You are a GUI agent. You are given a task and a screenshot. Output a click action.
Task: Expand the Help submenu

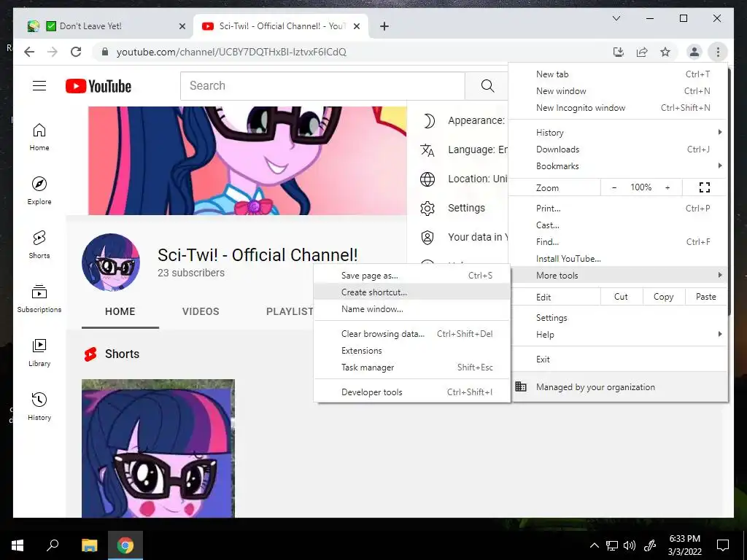coord(618,334)
